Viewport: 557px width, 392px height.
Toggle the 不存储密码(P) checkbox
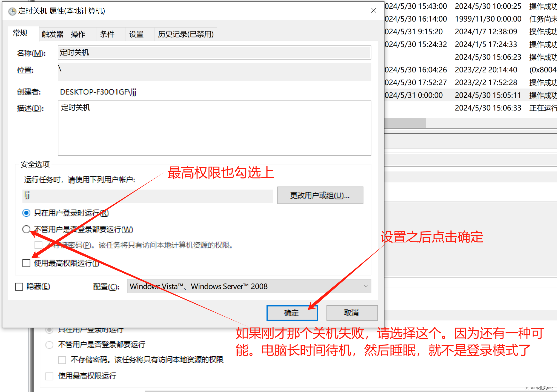pyautogui.click(x=38, y=245)
